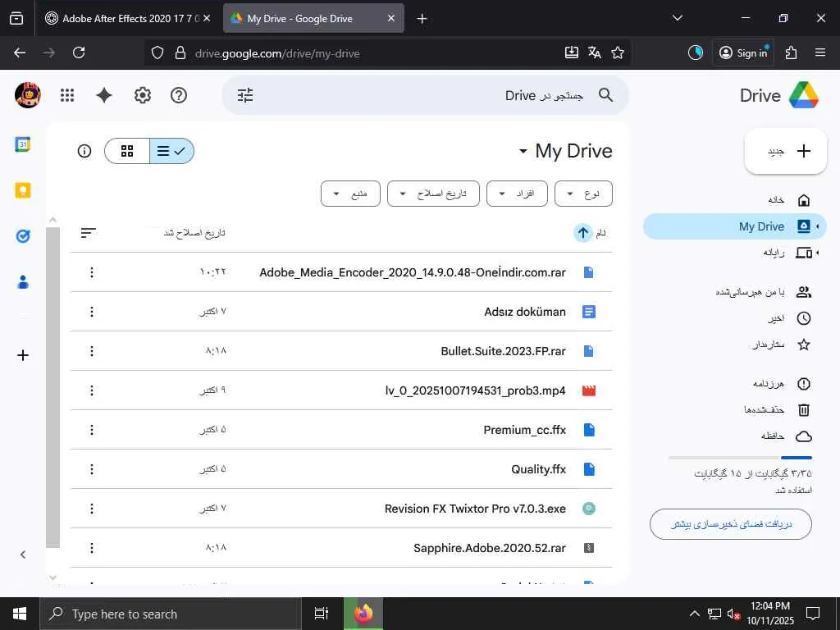Screen dimensions: 840x630
Task: Open more actions for Adobe_Media_Encoder rar file
Action: tap(92, 272)
